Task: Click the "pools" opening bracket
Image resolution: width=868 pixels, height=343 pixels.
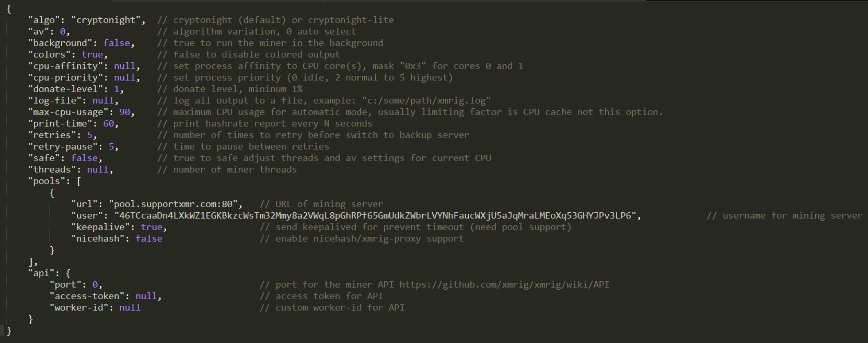Action: tap(79, 181)
